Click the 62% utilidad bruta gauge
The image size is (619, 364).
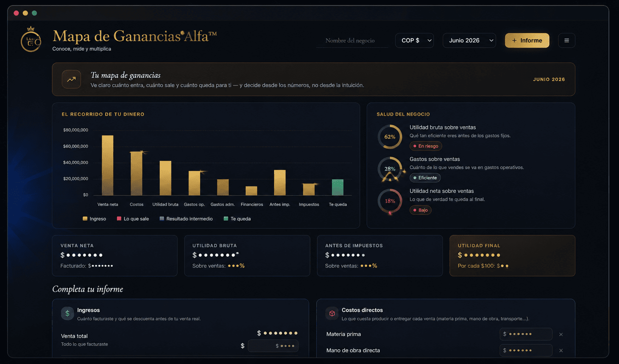click(390, 137)
